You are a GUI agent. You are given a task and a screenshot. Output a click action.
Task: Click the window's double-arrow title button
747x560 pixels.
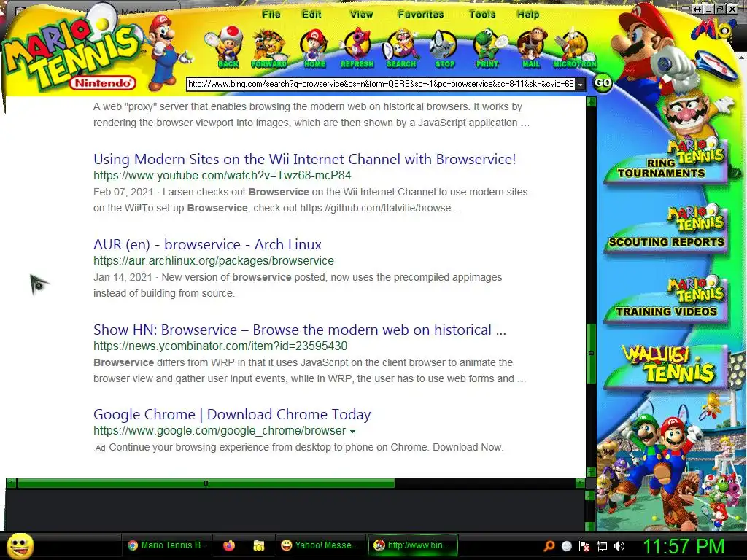pyautogui.click(x=697, y=9)
